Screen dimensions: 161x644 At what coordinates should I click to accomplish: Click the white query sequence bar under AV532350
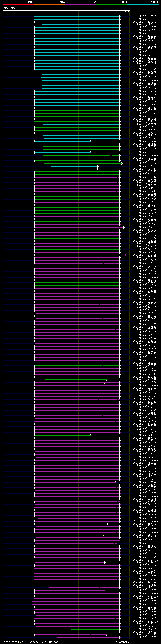pos(66,10)
